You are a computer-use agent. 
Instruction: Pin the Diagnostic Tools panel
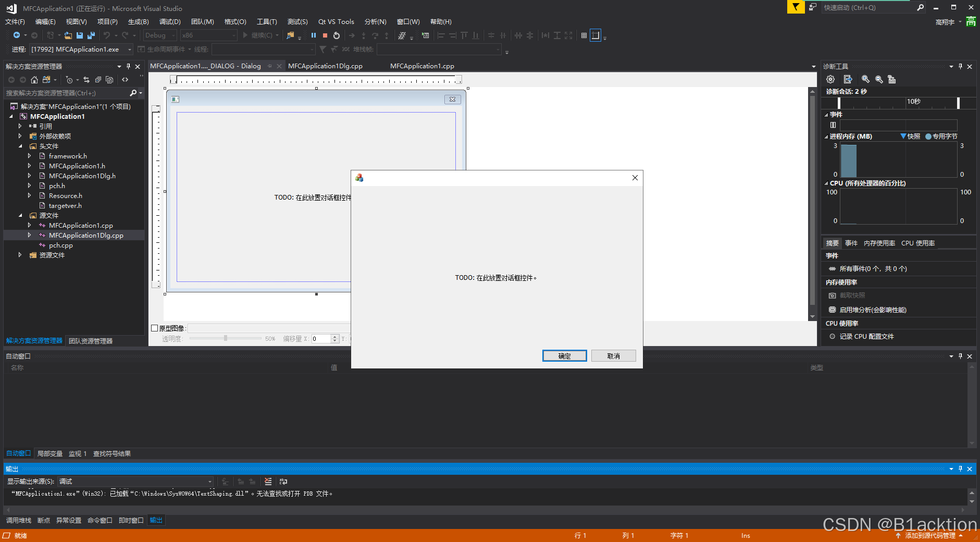960,66
